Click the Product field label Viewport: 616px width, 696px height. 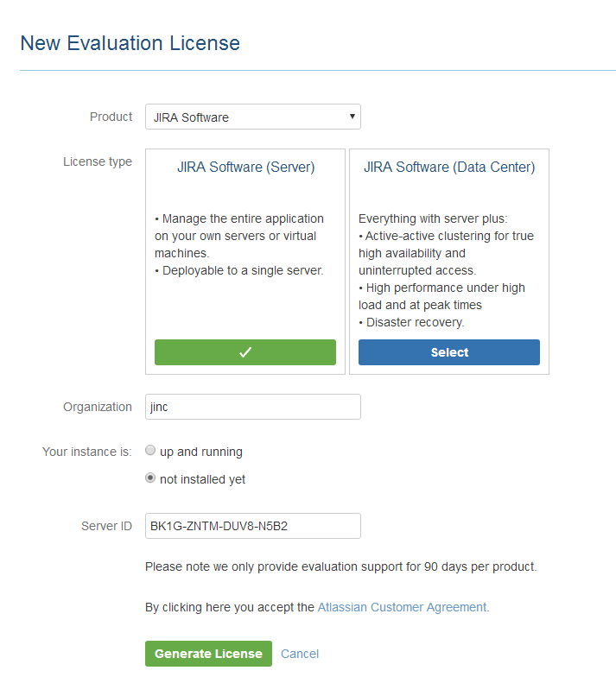point(111,117)
